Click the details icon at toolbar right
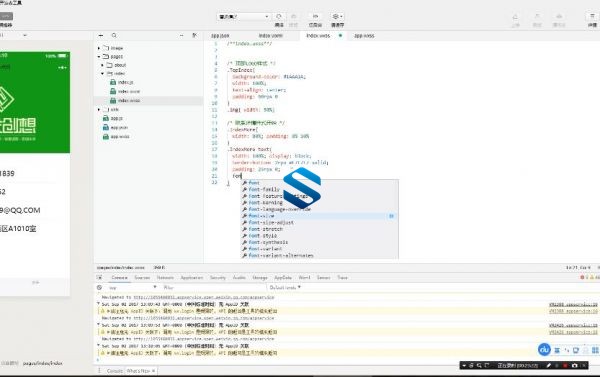The height and width of the screenshot is (377, 600). pyautogui.click(x=592, y=16)
